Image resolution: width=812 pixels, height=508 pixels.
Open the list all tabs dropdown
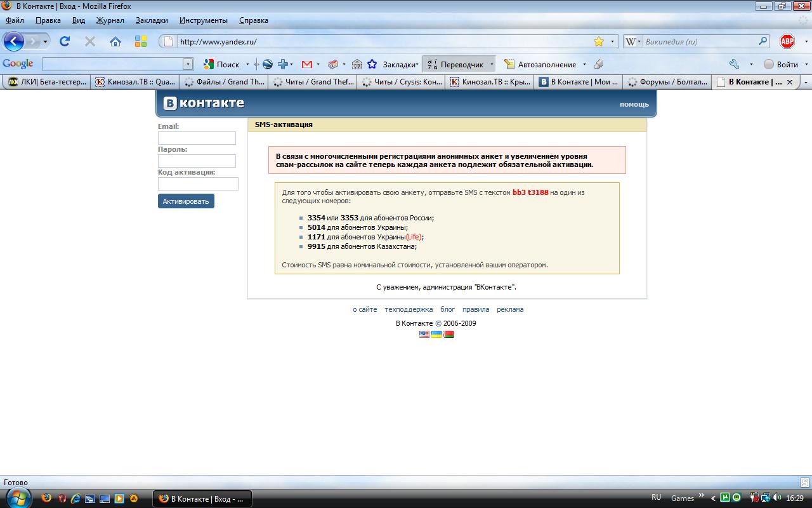click(806, 82)
